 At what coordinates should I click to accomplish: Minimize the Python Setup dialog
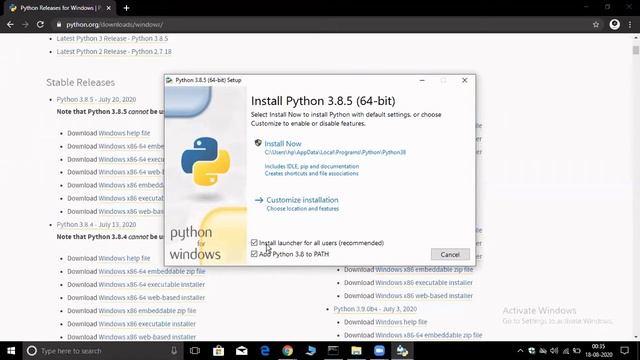(422, 80)
